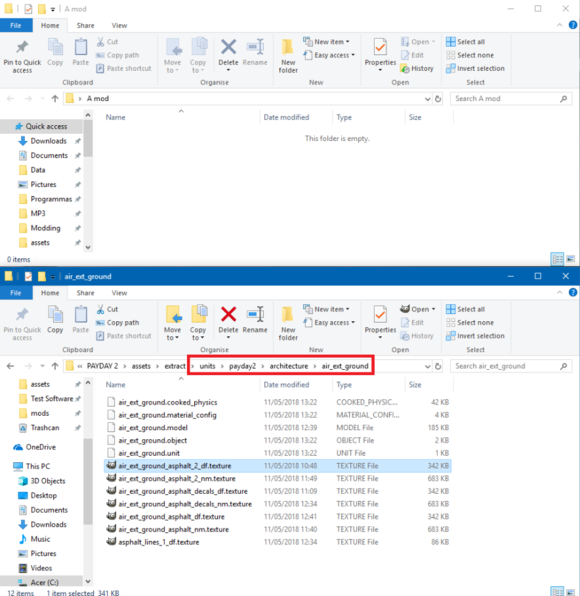
Task: Click New folder in the A mod window
Action: (x=288, y=56)
